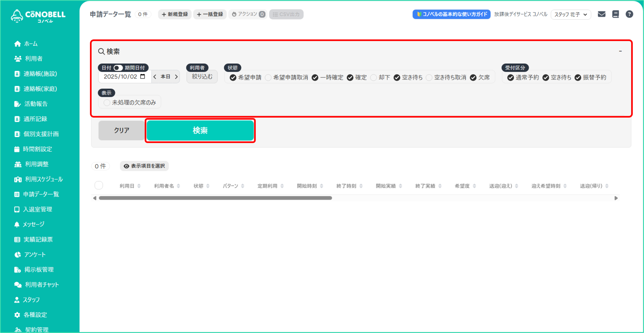The width and height of the screenshot is (644, 333).
Task: Open 利用スケジュール in the sidebar
Action: [44, 179]
